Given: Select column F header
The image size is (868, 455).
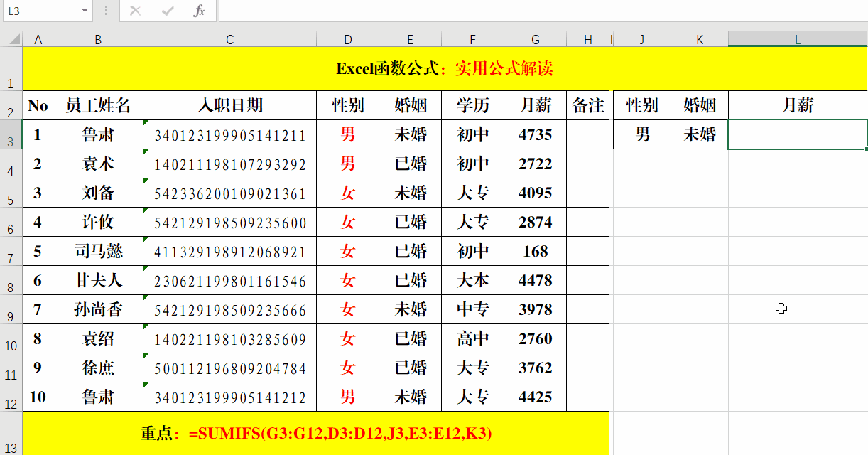Looking at the screenshot, I should [x=473, y=40].
